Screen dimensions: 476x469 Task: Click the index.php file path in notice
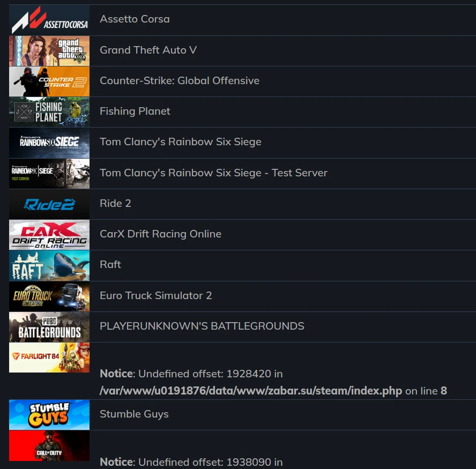point(251,391)
